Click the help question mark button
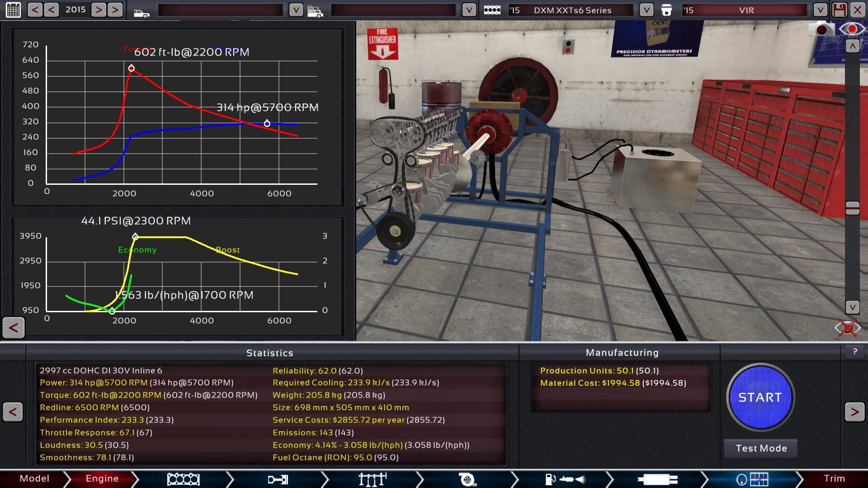Image resolution: width=868 pixels, height=488 pixels. tap(855, 352)
